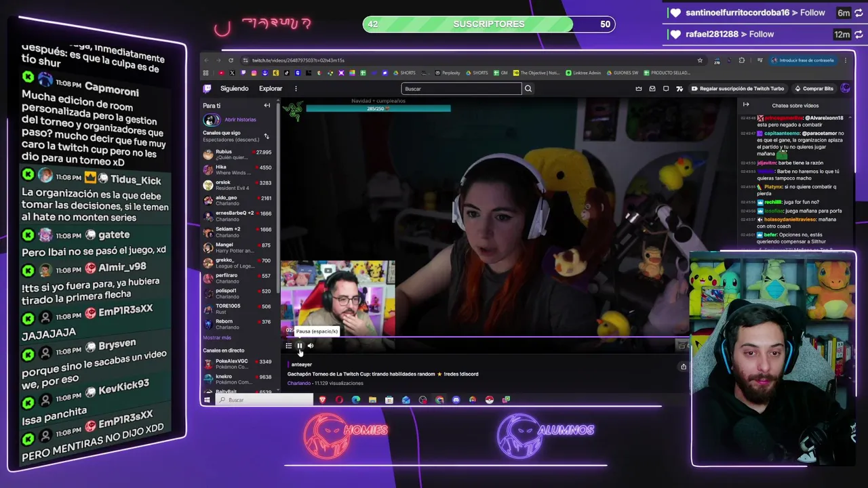The image size is (868, 488).
Task: Click the Windows taskbar Buscar search box
Action: 264,400
